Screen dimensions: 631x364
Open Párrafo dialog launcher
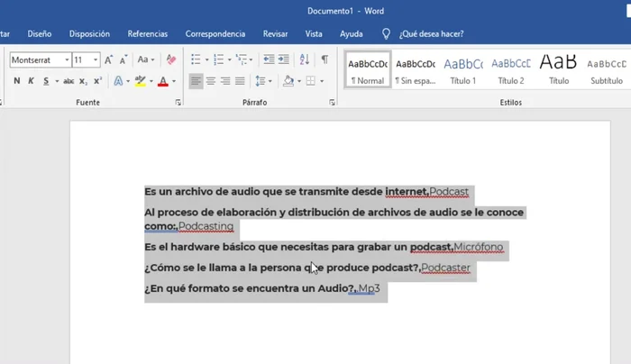(x=332, y=103)
